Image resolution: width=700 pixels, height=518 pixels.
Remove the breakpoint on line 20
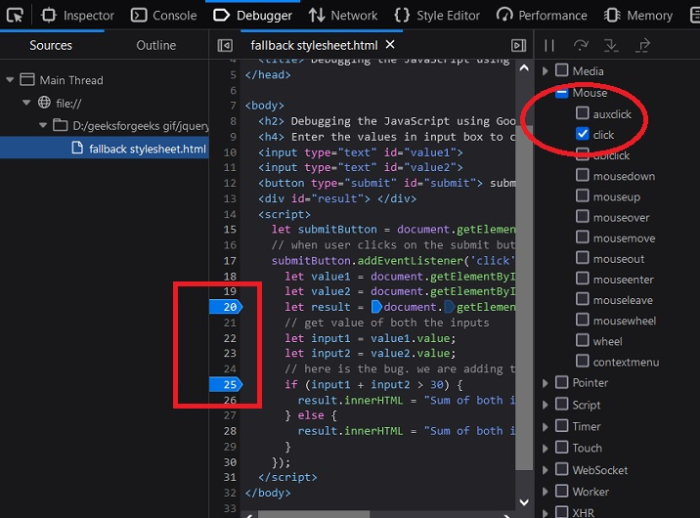(x=226, y=307)
